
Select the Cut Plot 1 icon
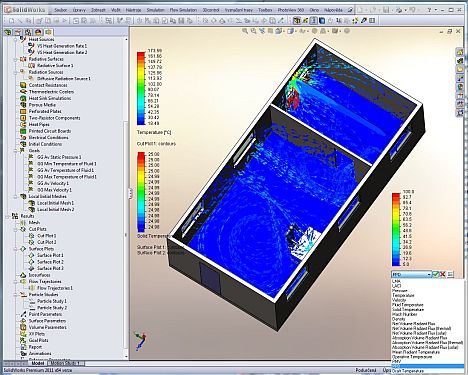point(31,236)
